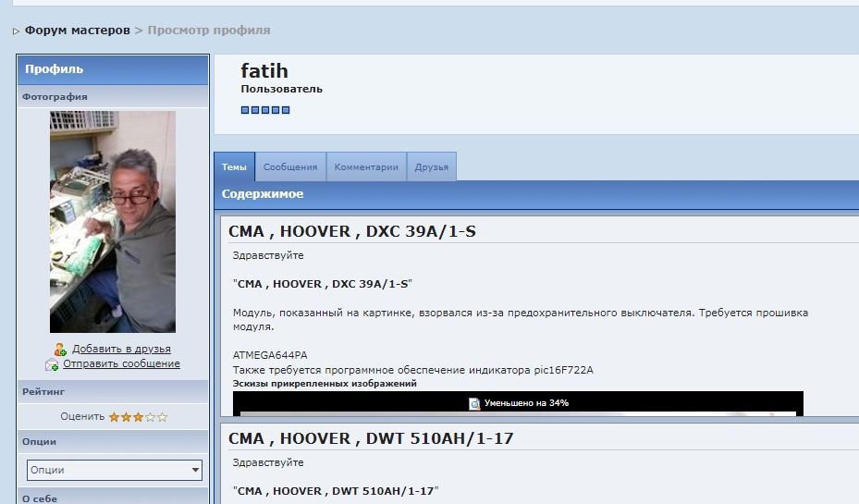Select the Темы tab
This screenshot has width=859, height=504.
[234, 167]
